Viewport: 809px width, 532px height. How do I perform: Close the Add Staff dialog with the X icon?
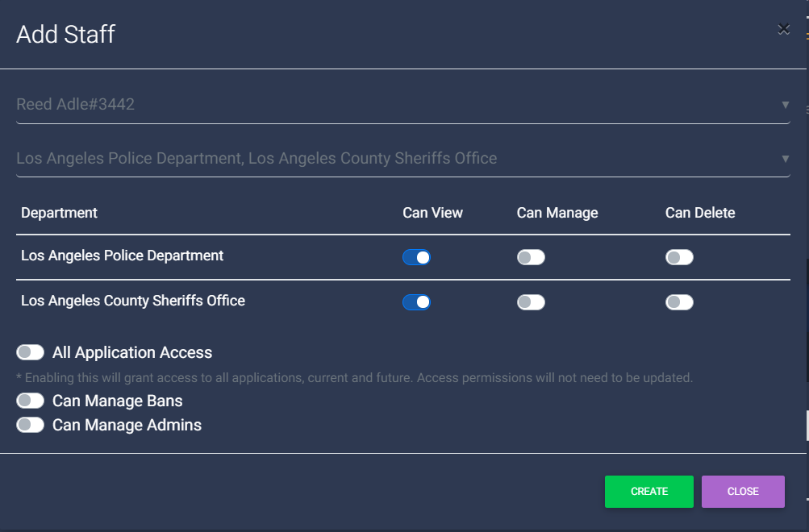783,29
